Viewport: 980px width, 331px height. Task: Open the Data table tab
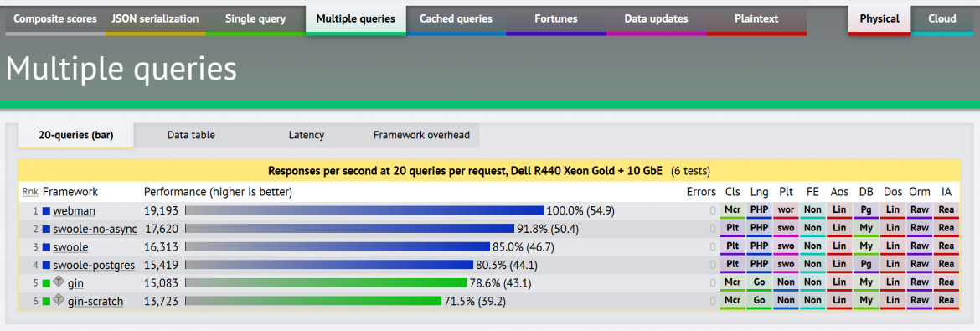191,135
